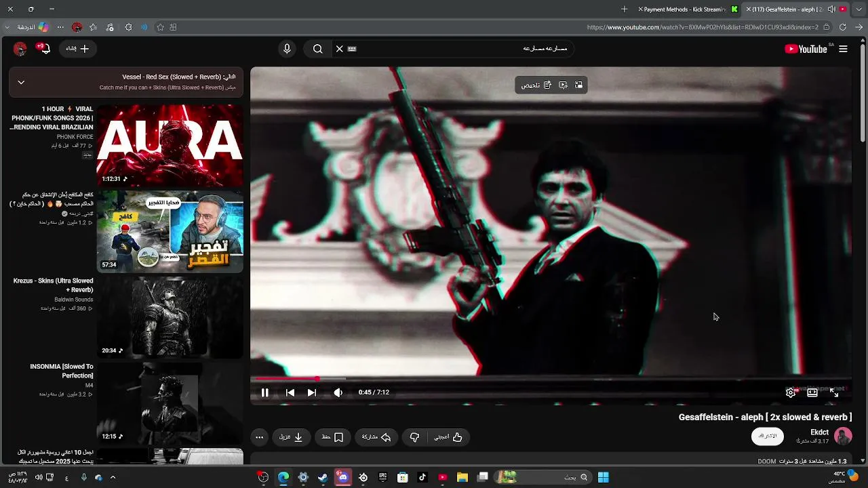Image resolution: width=868 pixels, height=488 pixels.
Task: Save the video to a playlist
Action: point(332,437)
